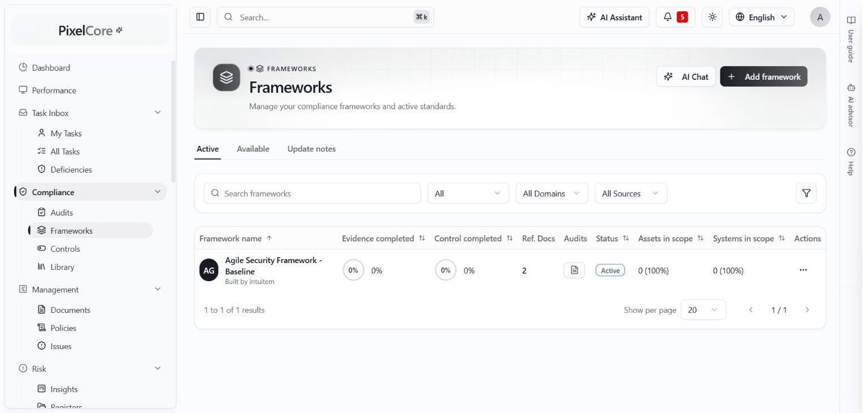The width and height of the screenshot is (868, 413).
Task: Click the evidence completed 0% ring
Action: (353, 270)
